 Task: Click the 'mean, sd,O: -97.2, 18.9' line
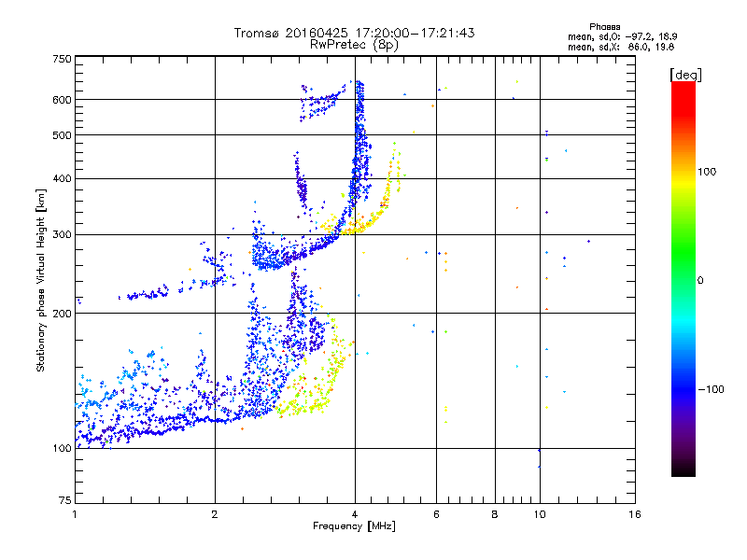[622, 36]
